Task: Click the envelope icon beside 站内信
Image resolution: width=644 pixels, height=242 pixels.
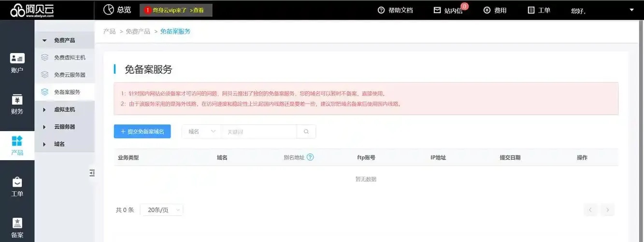Action: (437, 10)
